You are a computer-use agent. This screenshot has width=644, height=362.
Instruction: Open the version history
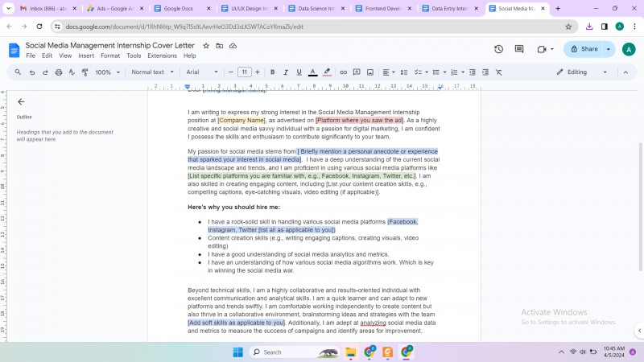pyautogui.click(x=498, y=49)
